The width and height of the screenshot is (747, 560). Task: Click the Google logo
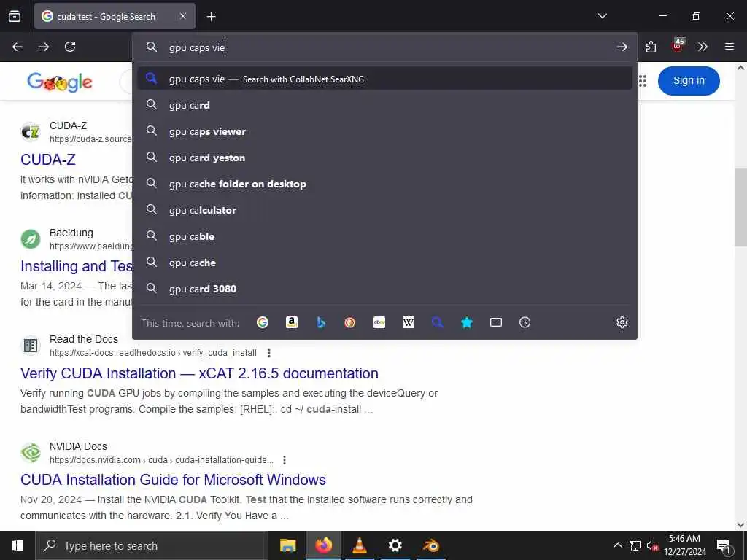[60, 82]
